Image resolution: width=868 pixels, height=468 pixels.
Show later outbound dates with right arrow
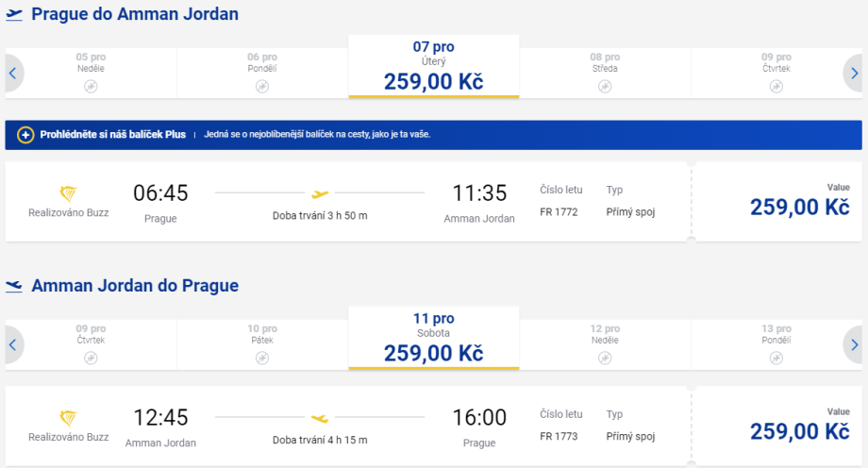pos(854,73)
